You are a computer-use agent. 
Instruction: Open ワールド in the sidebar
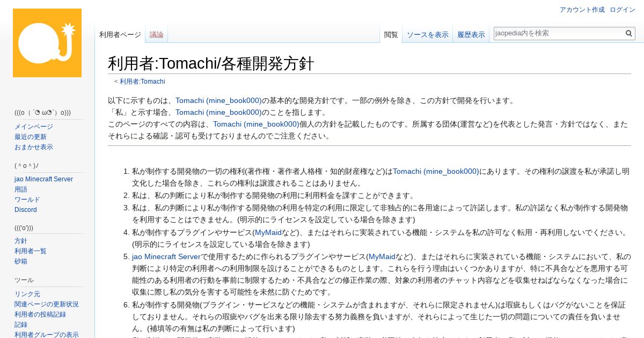click(x=27, y=200)
